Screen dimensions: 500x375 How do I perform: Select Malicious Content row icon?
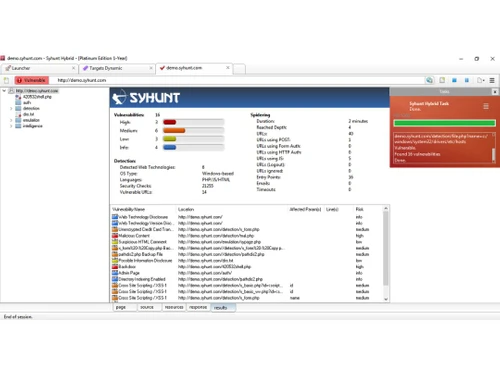point(115,236)
